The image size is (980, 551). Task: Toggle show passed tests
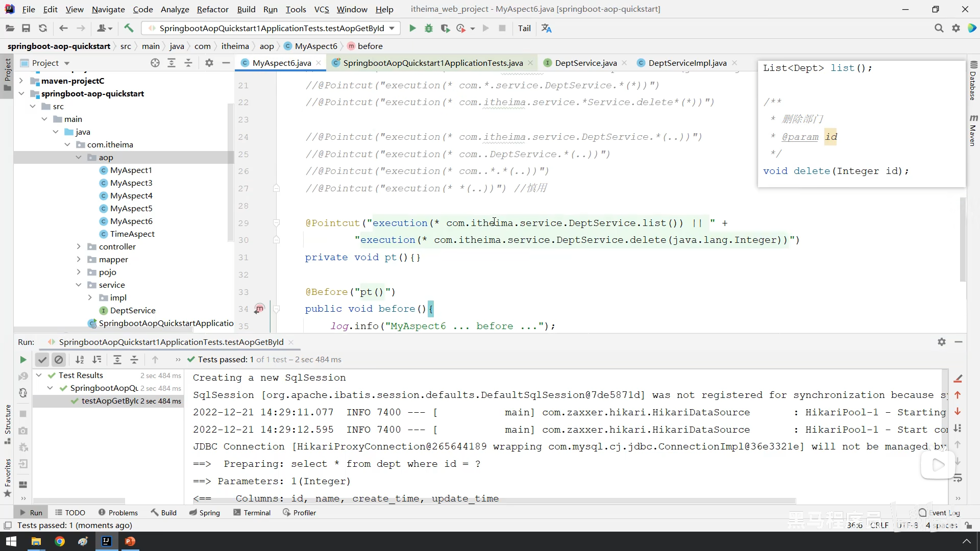(x=42, y=360)
